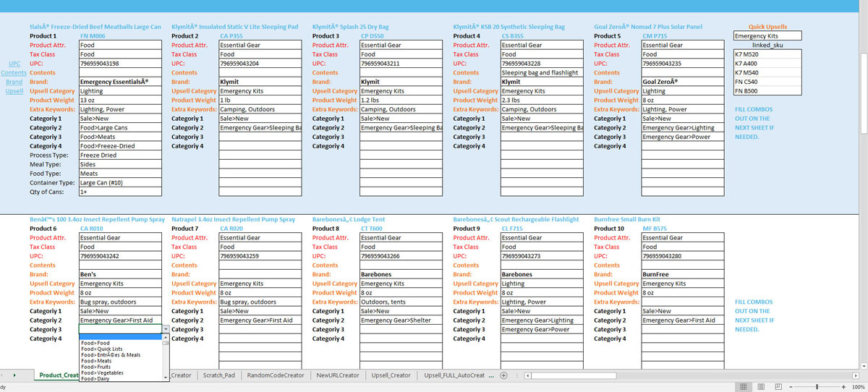This screenshot has height=392, width=868.
Task: Open the RandomCodeCreator sheet tab
Action: click(x=276, y=375)
